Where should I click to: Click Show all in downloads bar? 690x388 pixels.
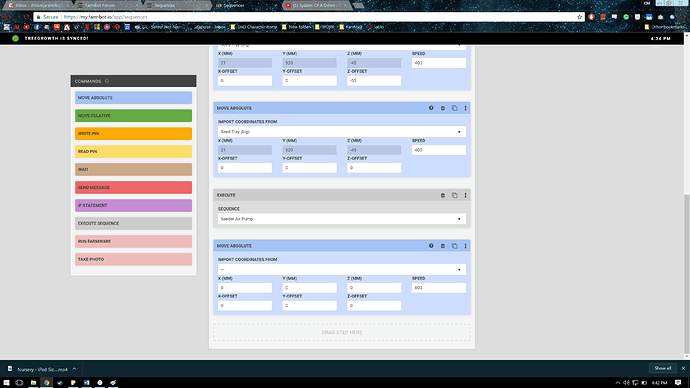pos(663,368)
